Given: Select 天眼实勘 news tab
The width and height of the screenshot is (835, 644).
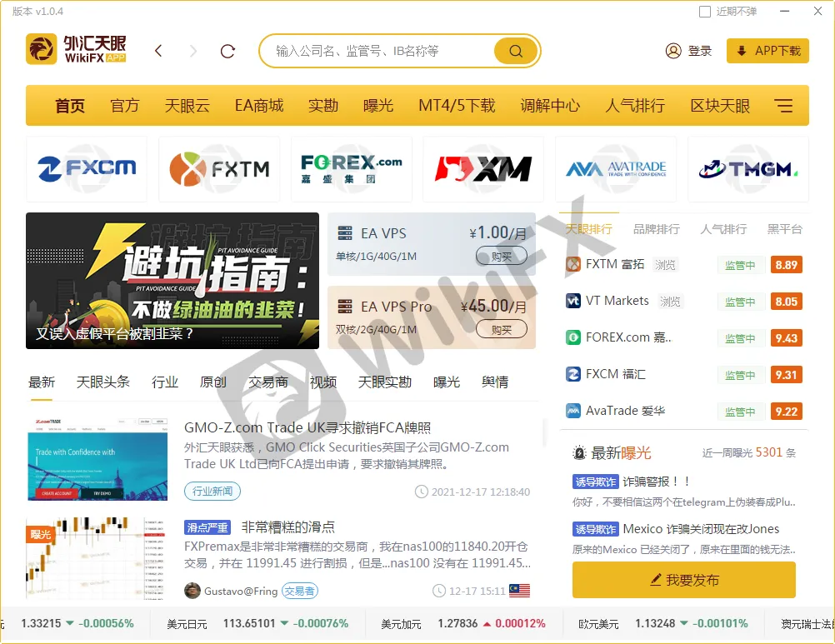Looking at the screenshot, I should click(x=384, y=382).
